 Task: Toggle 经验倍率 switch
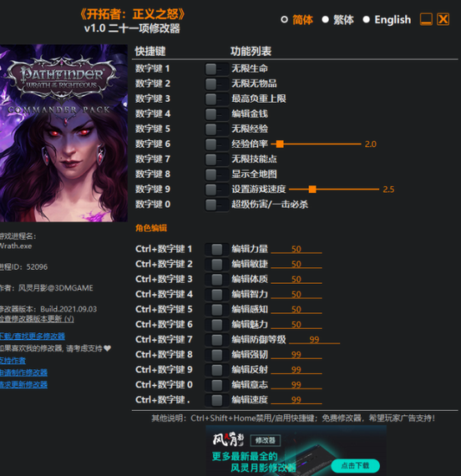tap(217, 144)
